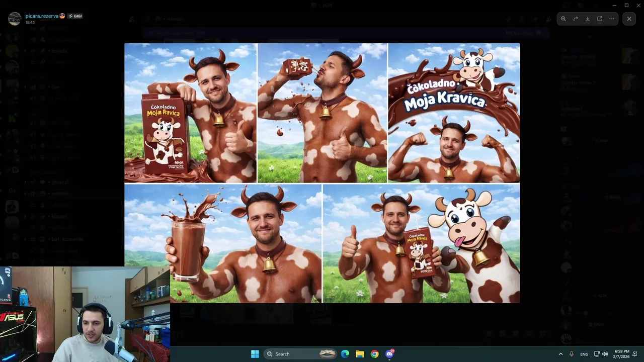Switch to Discord in the taskbar
Screen dimensions: 644x362
point(389,354)
